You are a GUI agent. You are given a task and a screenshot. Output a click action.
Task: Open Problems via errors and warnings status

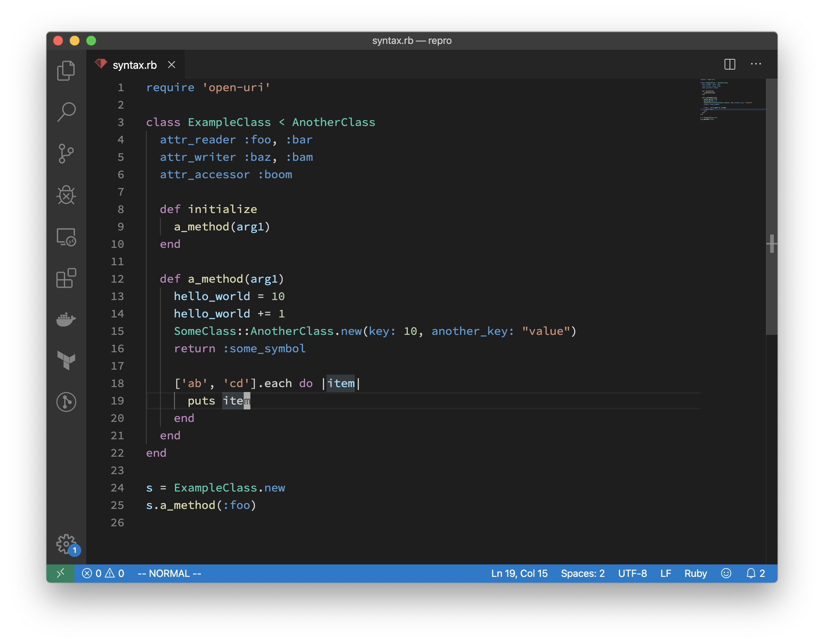tap(103, 574)
